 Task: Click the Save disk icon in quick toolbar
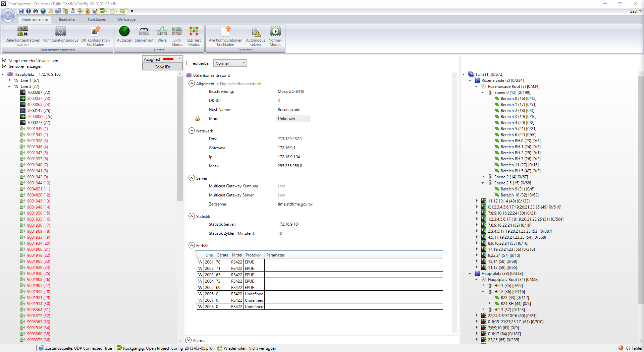tap(21, 11)
